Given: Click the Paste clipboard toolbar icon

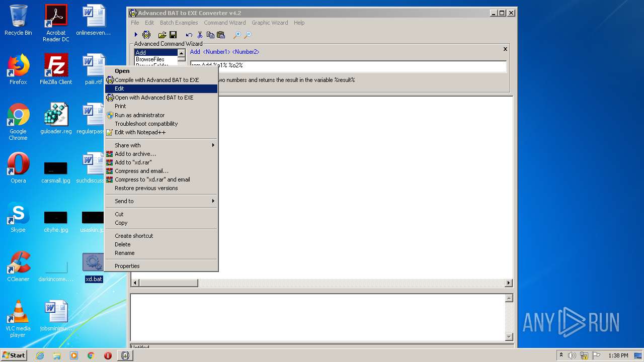Looking at the screenshot, I should [220, 35].
